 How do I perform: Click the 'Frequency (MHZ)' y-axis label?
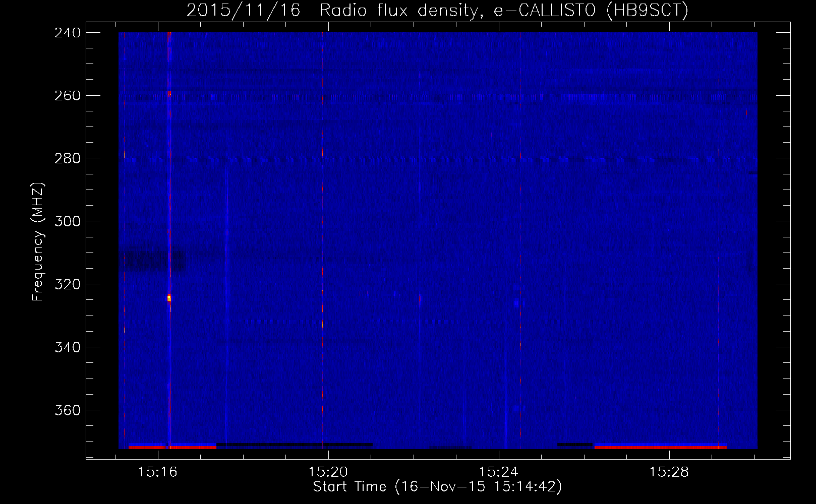tap(38, 242)
